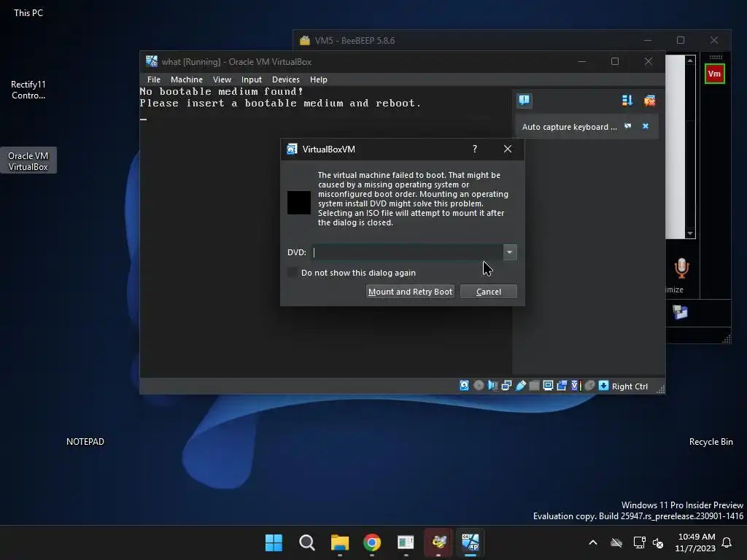The image size is (747, 560).
Task: Show hidden system tray icons chevron
Action: 593,542
